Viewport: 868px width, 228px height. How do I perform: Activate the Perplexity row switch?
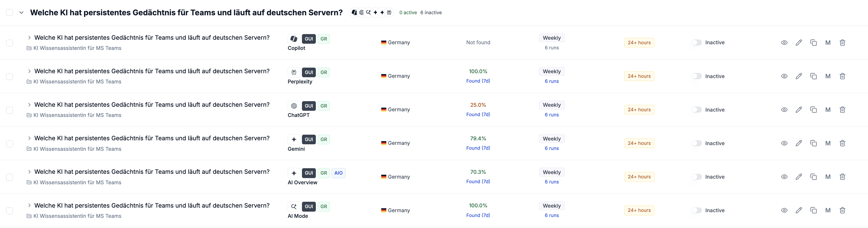pos(697,76)
